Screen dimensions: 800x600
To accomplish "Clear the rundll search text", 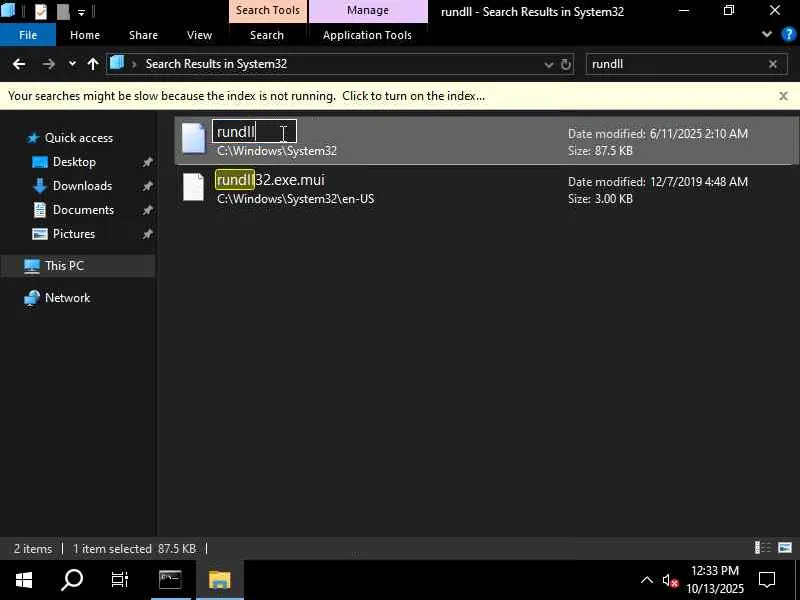I will coord(773,64).
